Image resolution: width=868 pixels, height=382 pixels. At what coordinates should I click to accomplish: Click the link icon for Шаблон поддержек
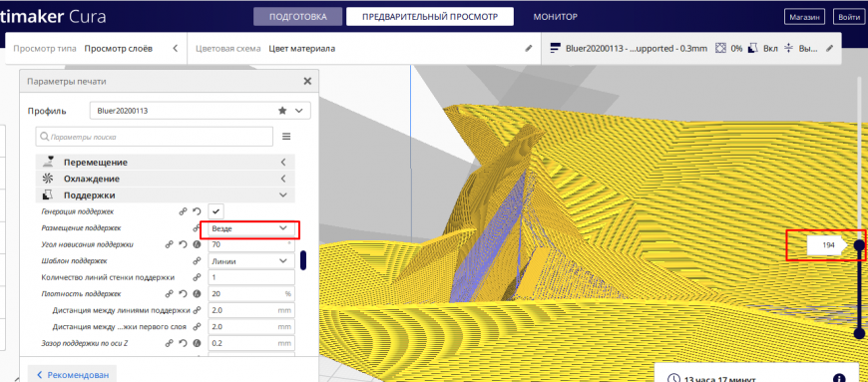196,260
